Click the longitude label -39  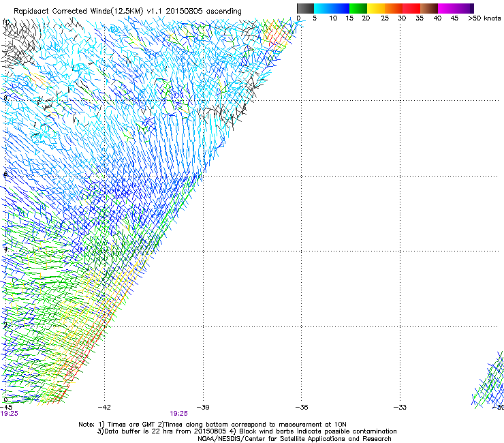point(203,408)
